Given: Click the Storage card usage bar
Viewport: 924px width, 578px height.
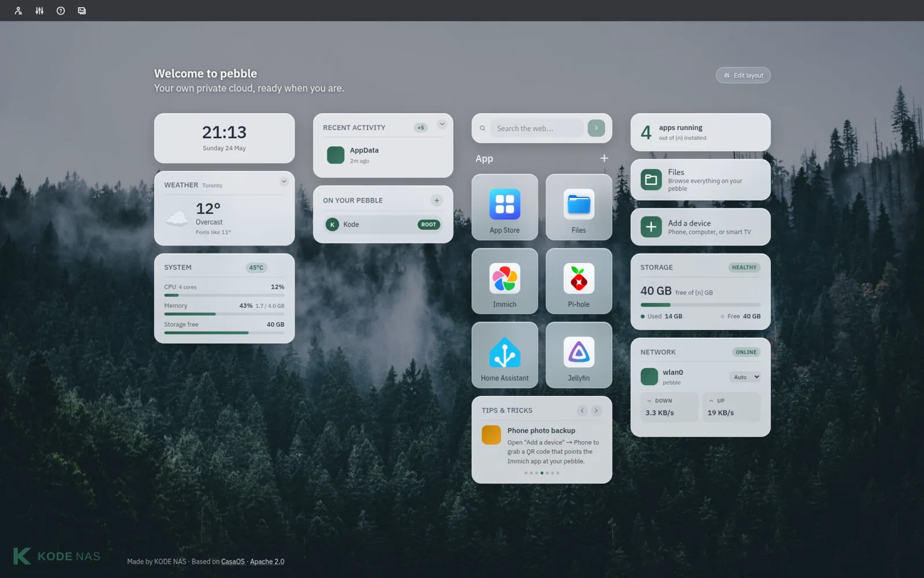Looking at the screenshot, I should pyautogui.click(x=701, y=305).
